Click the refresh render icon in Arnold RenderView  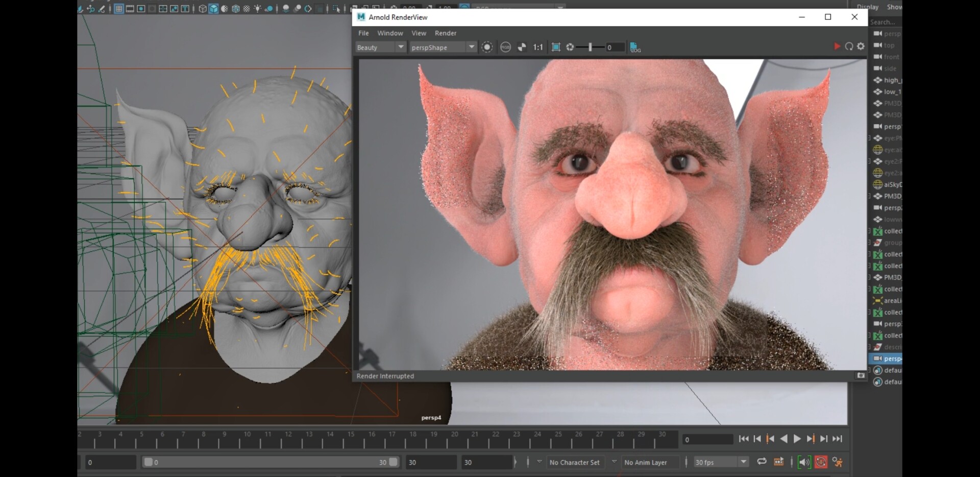point(849,46)
